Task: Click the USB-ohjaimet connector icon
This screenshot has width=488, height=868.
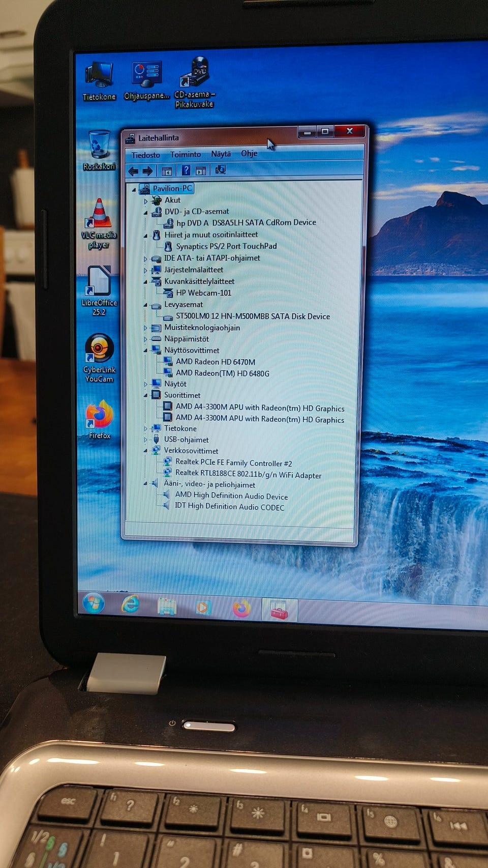Action: pyautogui.click(x=156, y=440)
